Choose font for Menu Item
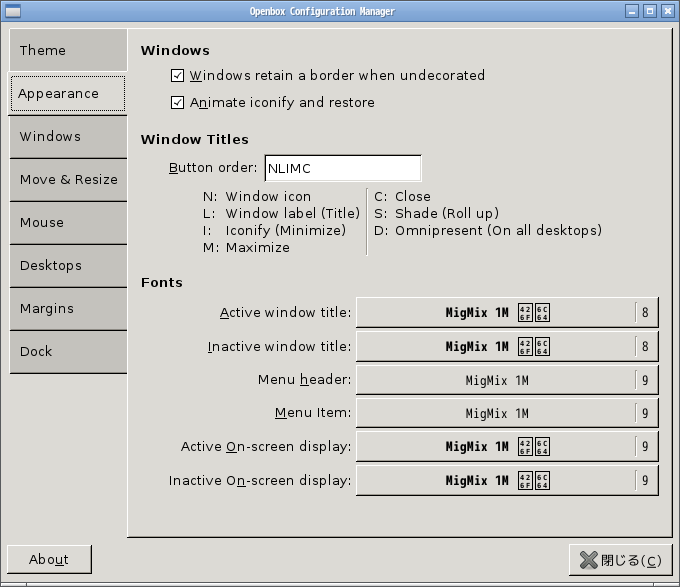This screenshot has height=587, width=680. tap(507, 413)
